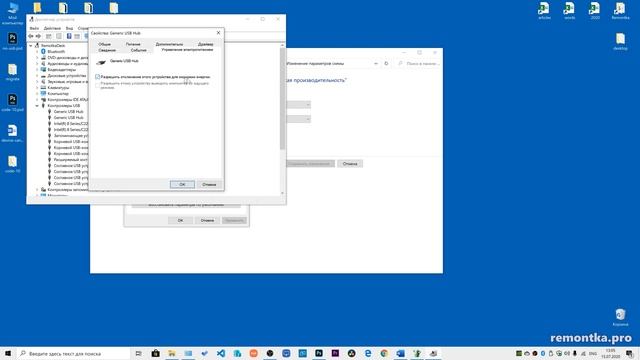
Task: Collapse the Контроллеры USB category
Action: (37, 105)
